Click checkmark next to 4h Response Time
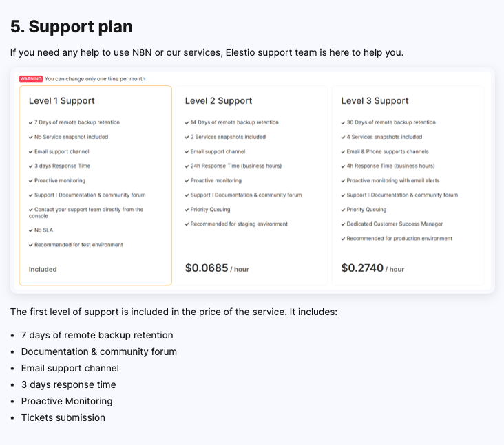This screenshot has width=504, height=445. [343, 166]
